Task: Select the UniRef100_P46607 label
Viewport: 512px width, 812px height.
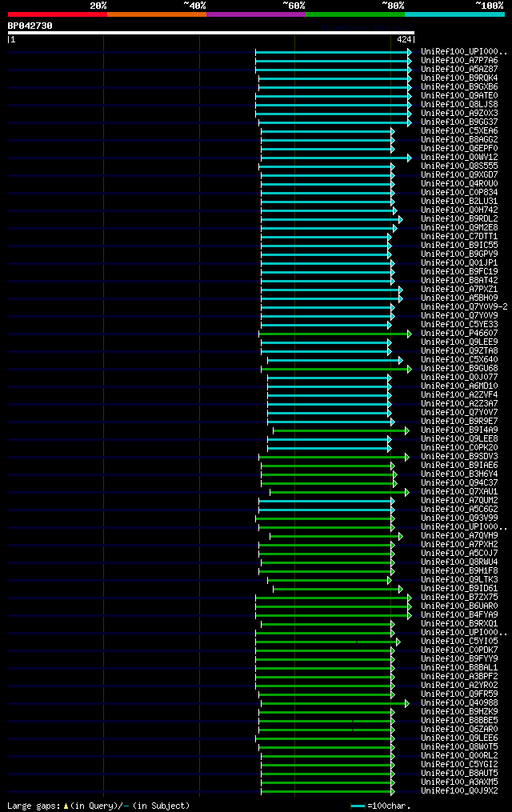Action: tap(459, 334)
